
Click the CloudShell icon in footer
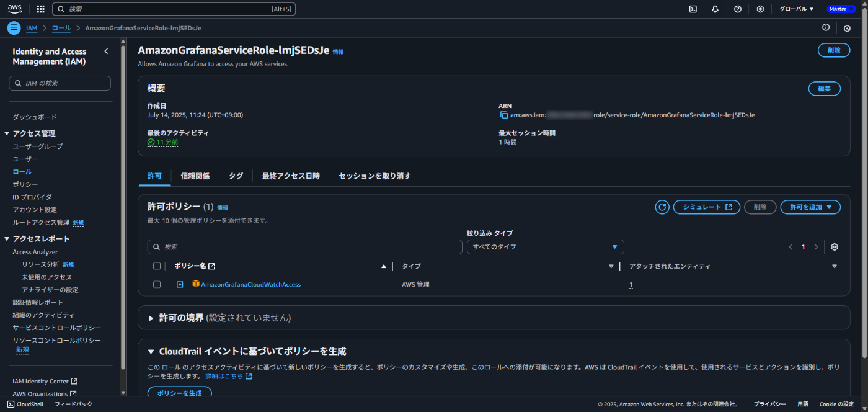point(11,404)
